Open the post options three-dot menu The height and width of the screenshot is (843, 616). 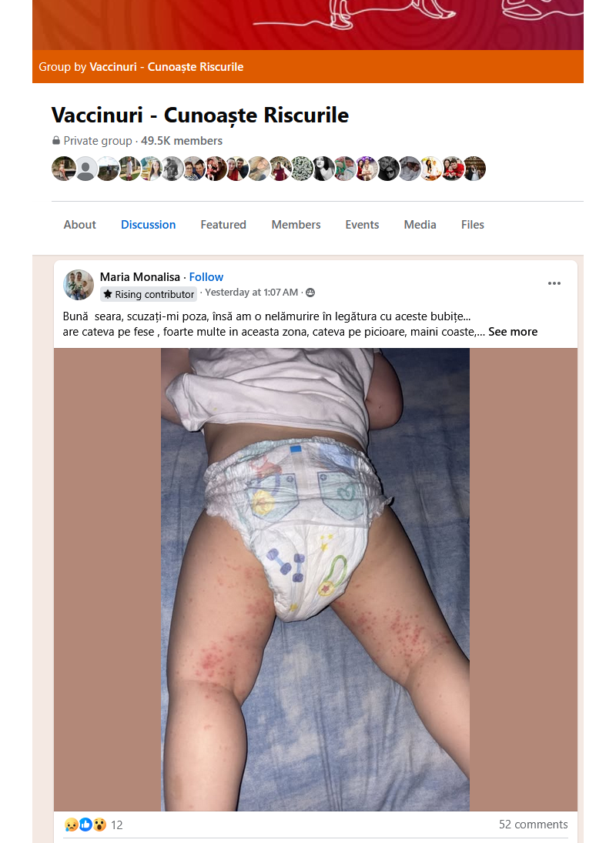pyautogui.click(x=554, y=283)
